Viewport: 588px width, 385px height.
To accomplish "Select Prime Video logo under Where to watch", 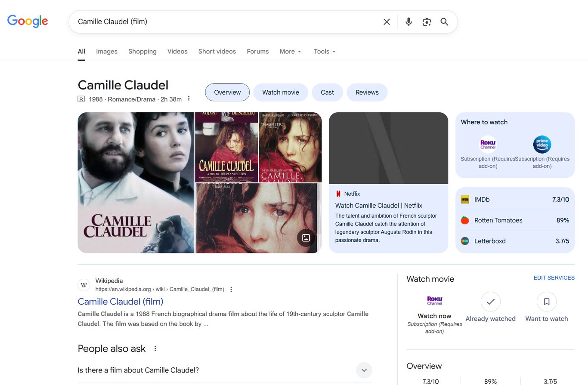I will tap(542, 145).
